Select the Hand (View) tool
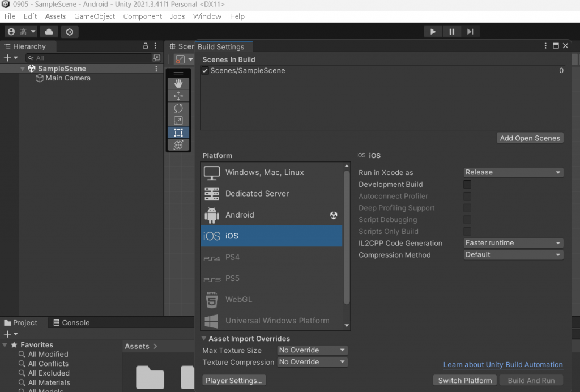 click(178, 84)
